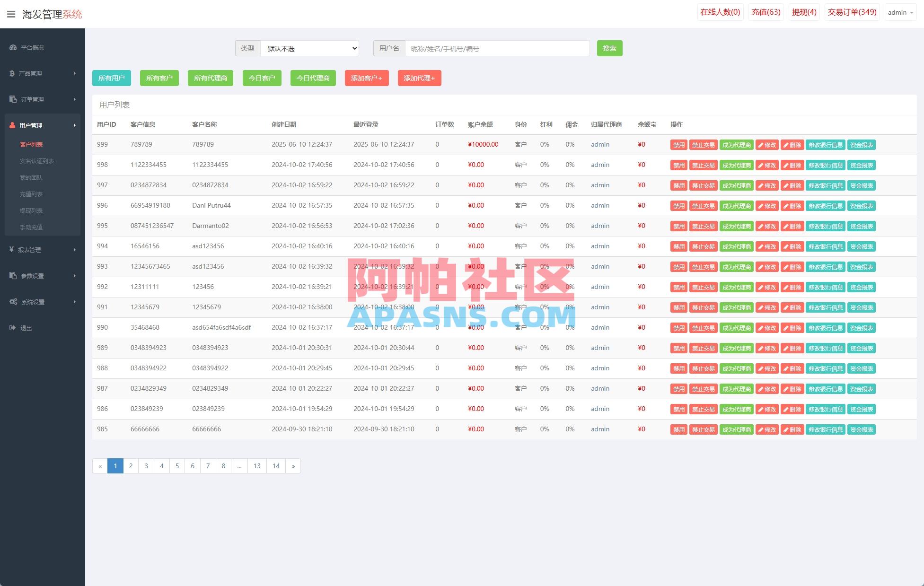Click 修改银行信息 for user 995

click(826, 226)
